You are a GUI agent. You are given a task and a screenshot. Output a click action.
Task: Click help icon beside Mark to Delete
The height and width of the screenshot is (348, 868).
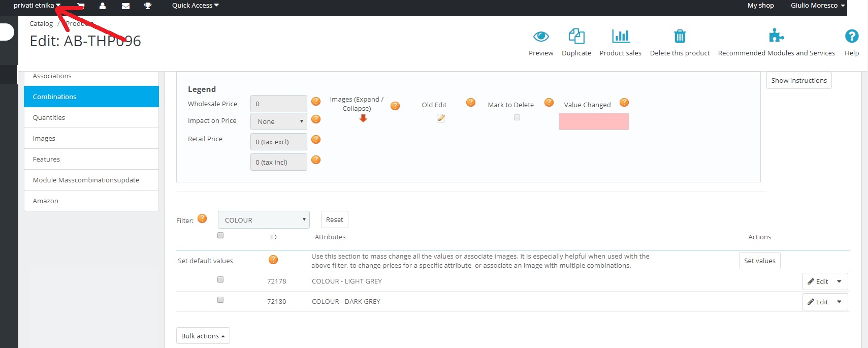tap(549, 102)
